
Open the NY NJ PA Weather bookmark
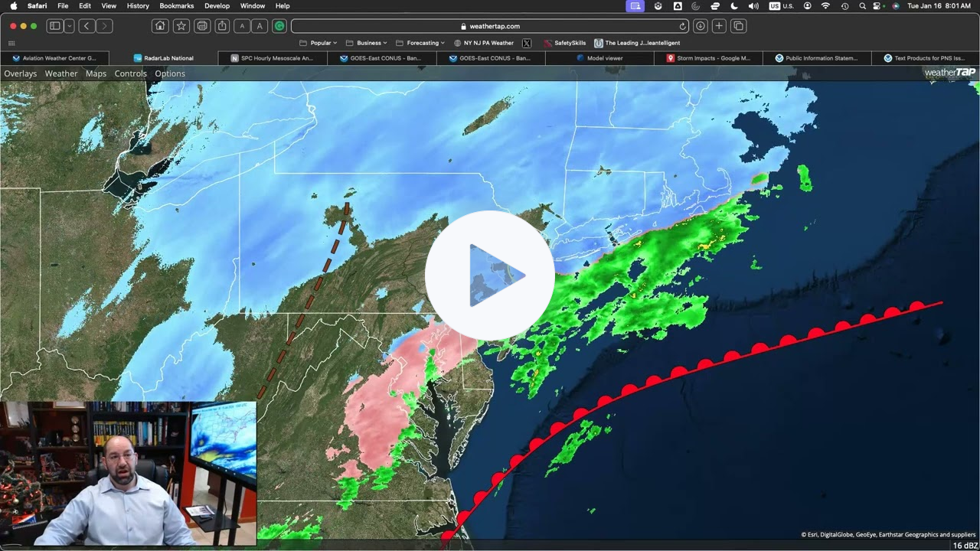tap(488, 42)
